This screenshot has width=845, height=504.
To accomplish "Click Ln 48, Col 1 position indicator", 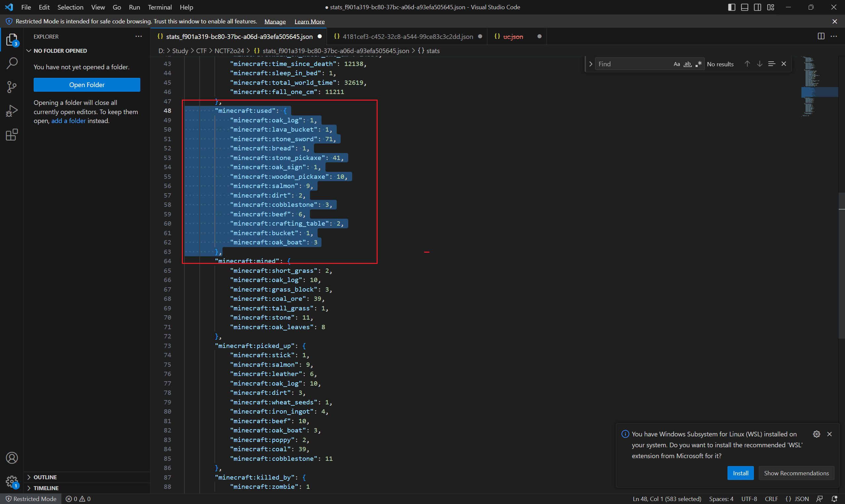I will click(667, 499).
